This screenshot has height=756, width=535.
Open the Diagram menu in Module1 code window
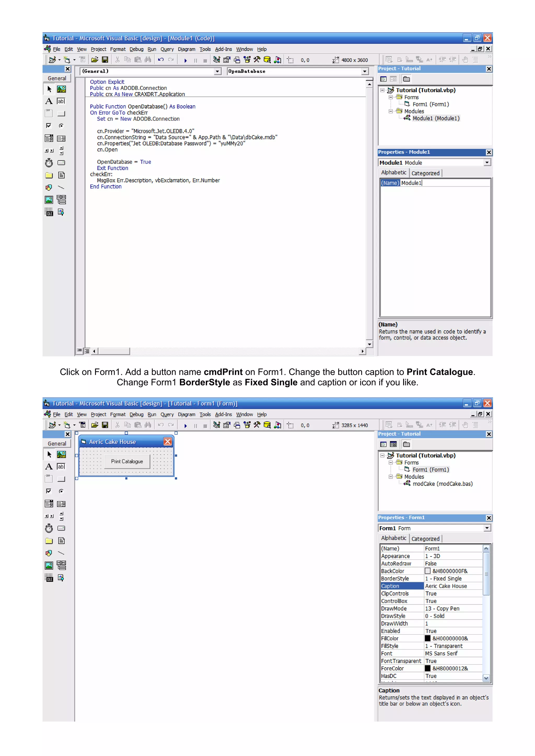(x=187, y=49)
